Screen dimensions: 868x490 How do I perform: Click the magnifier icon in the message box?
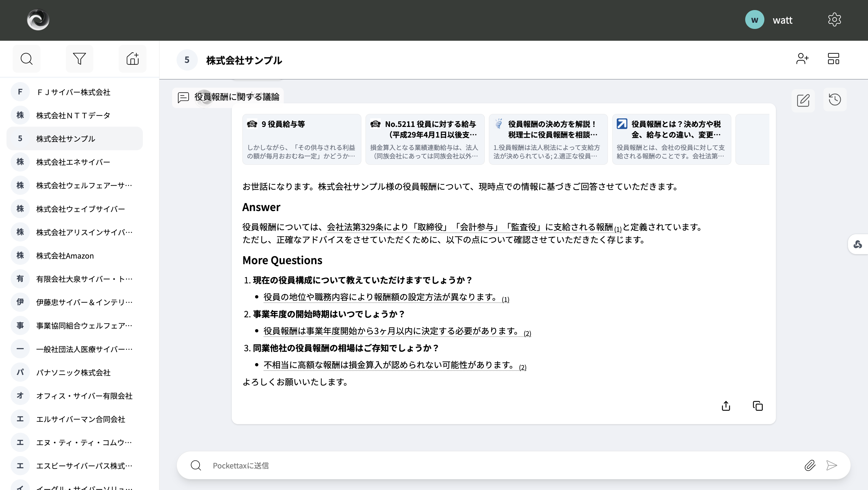click(x=196, y=465)
